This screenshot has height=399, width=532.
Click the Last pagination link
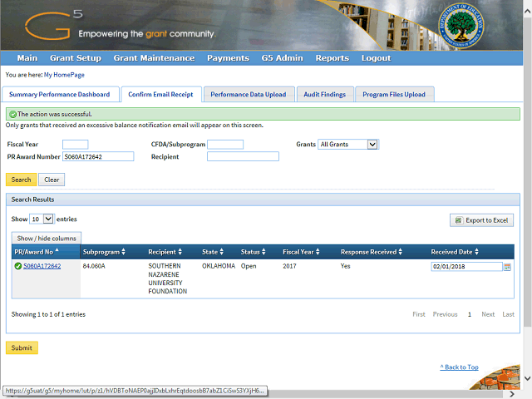508,314
